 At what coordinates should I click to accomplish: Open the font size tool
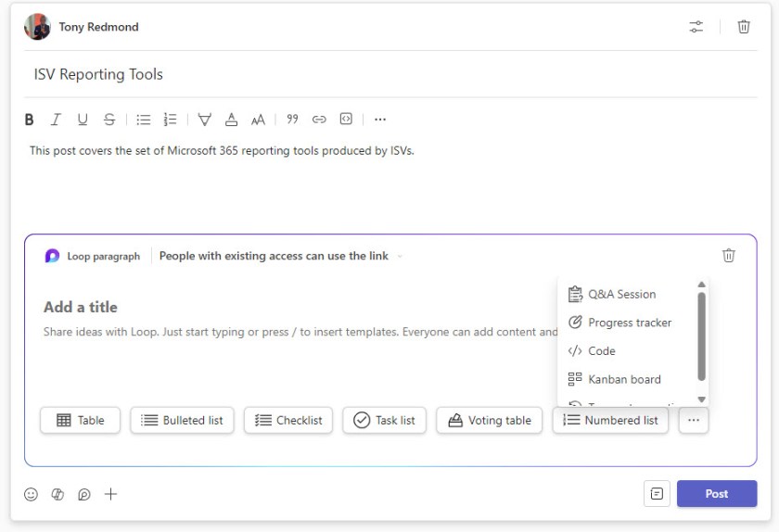tap(258, 120)
